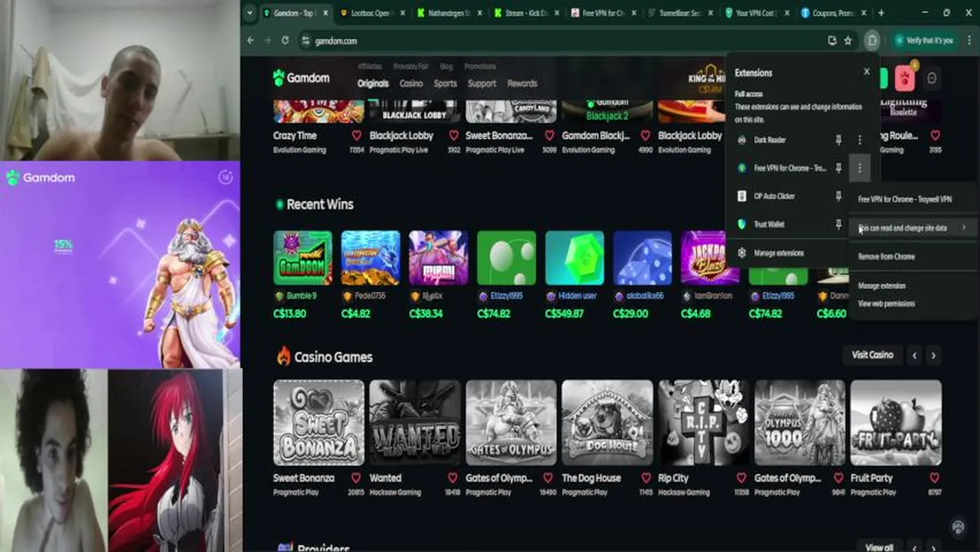Viewport: 980px width, 552px height.
Task: Bookmark this page with star icon
Action: [848, 41]
